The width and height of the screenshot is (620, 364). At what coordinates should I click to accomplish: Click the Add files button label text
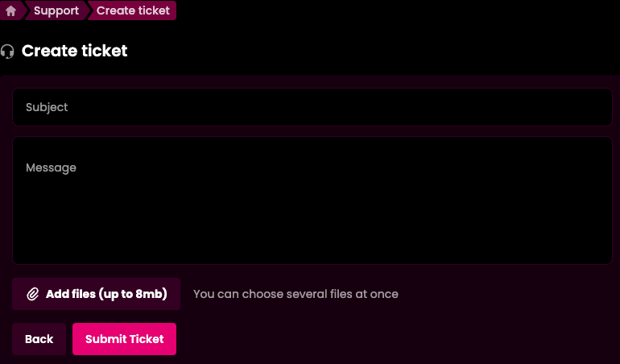point(106,294)
